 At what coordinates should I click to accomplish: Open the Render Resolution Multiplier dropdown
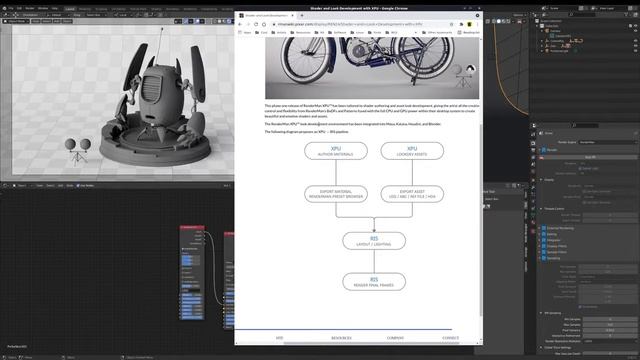click(x=610, y=341)
